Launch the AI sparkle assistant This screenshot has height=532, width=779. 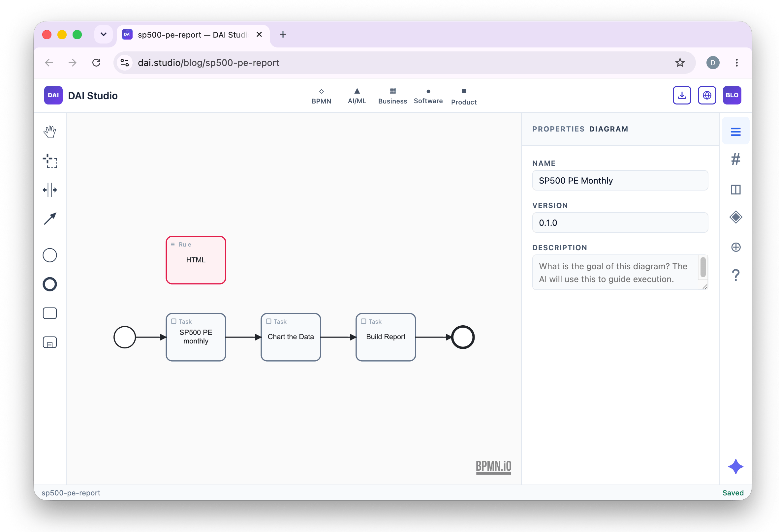pos(735,466)
